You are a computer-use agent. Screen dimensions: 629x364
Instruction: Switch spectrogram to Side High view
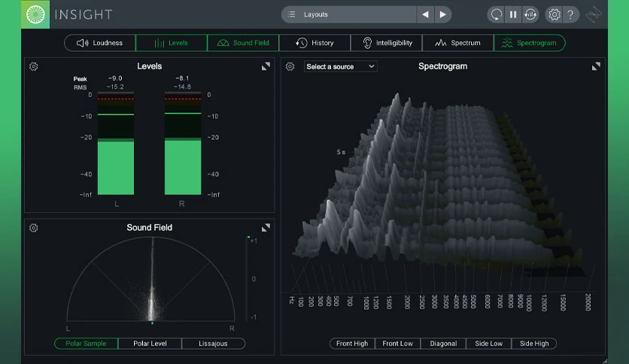pos(534,344)
